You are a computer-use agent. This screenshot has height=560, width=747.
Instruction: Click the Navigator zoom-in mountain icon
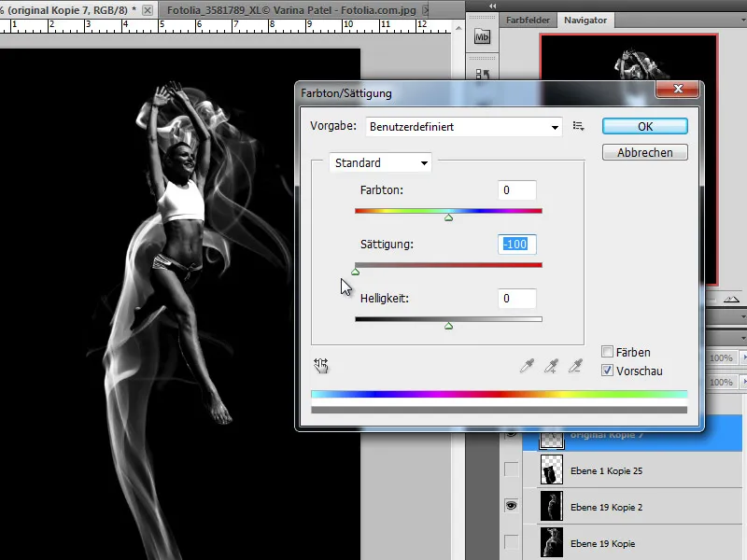[731, 299]
